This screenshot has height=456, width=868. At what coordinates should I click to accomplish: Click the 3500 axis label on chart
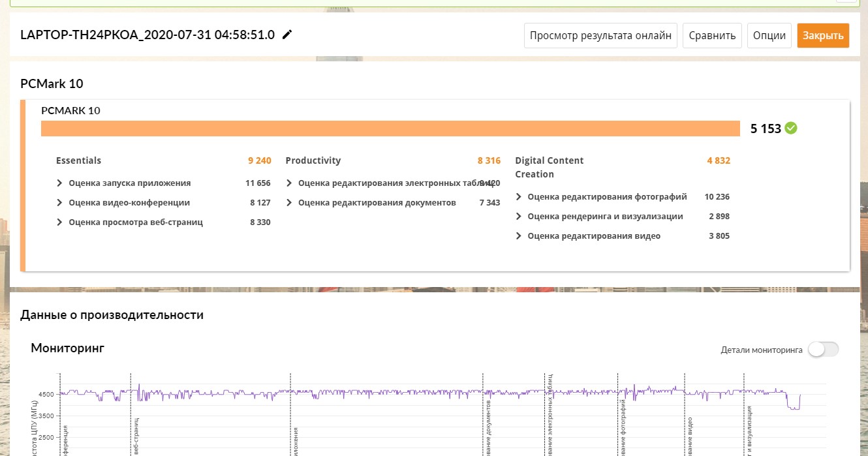coord(46,416)
